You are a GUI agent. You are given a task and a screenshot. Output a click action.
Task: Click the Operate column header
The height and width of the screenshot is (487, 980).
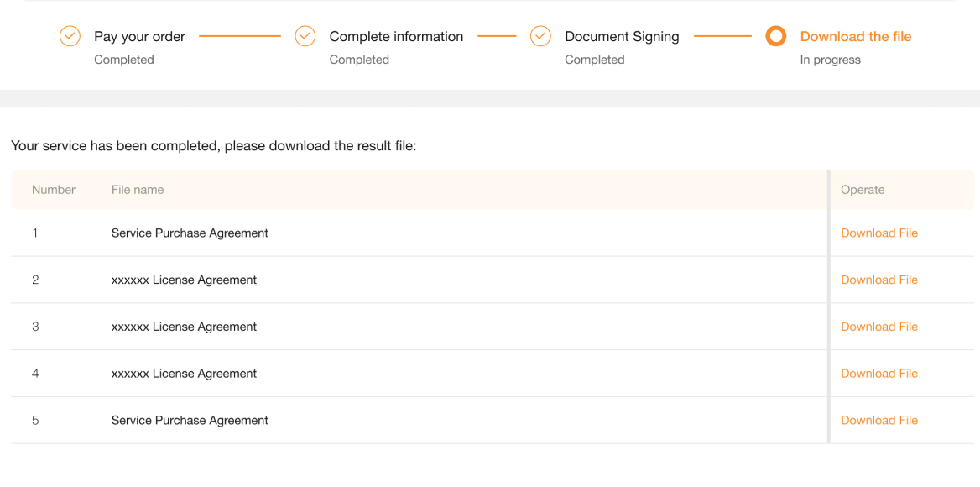(863, 190)
